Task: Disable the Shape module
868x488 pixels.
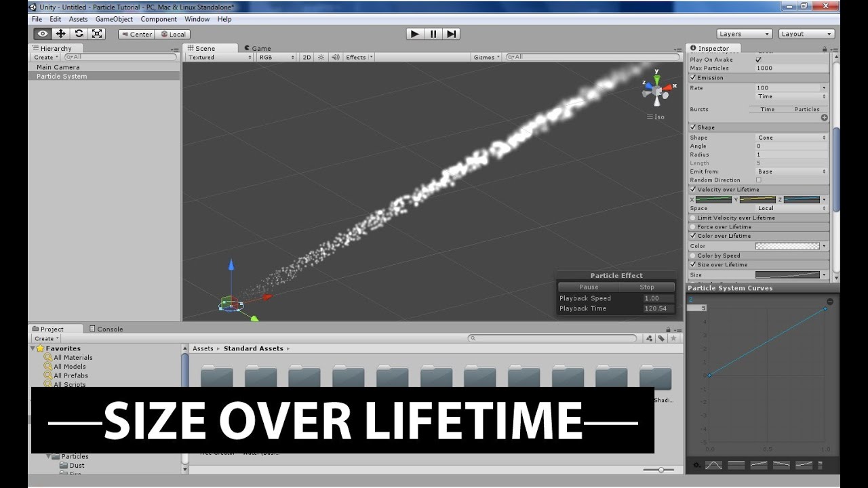Action: 693,127
